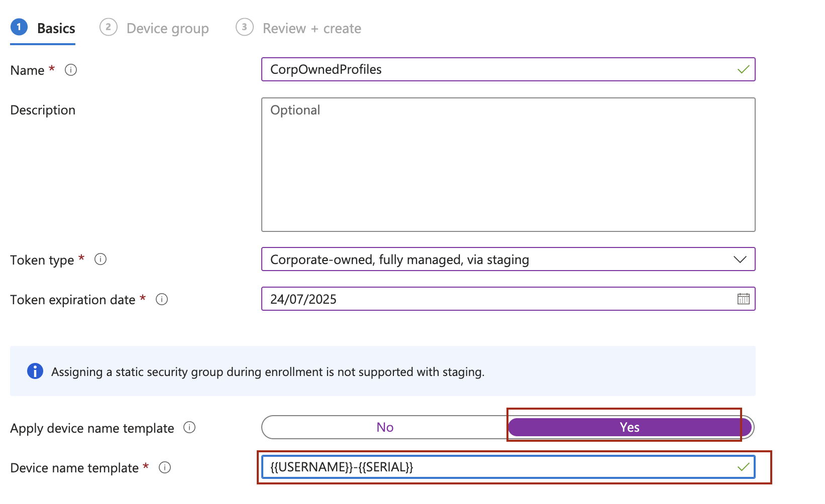Click the Token expiration date info icon
This screenshot has width=825, height=504.
click(x=161, y=300)
